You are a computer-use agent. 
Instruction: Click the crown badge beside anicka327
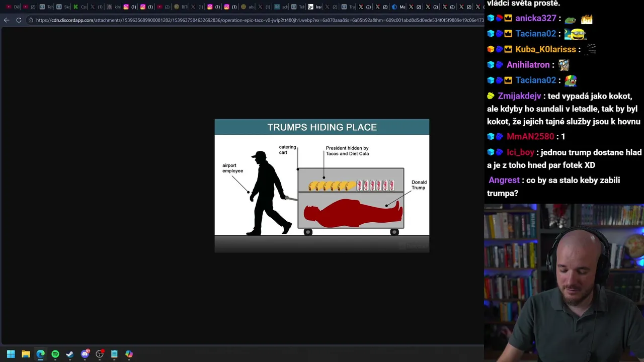click(508, 18)
